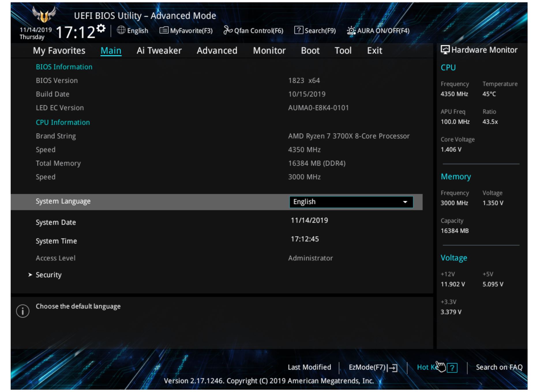
Task: Click the APU Freq reading 100.0 MHz
Action: pos(455,122)
